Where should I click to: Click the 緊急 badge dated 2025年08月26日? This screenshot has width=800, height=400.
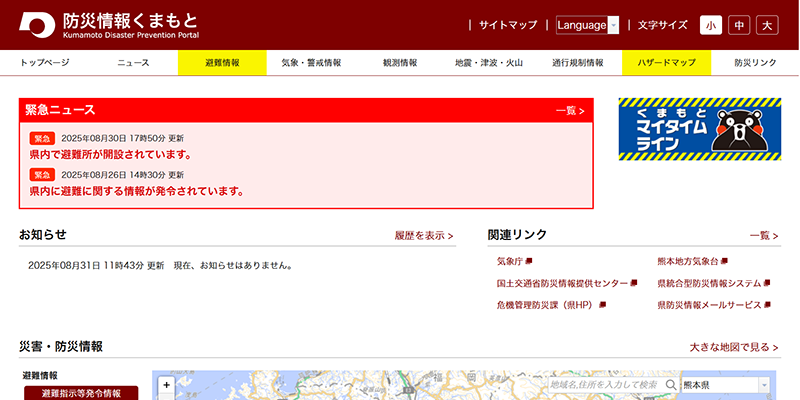tap(42, 175)
